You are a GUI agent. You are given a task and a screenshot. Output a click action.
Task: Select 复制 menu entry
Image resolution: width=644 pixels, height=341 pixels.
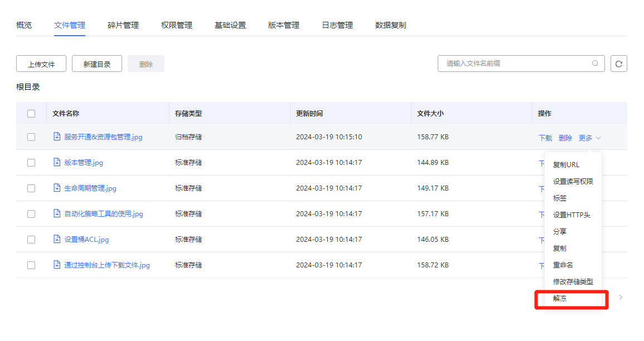[559, 249]
